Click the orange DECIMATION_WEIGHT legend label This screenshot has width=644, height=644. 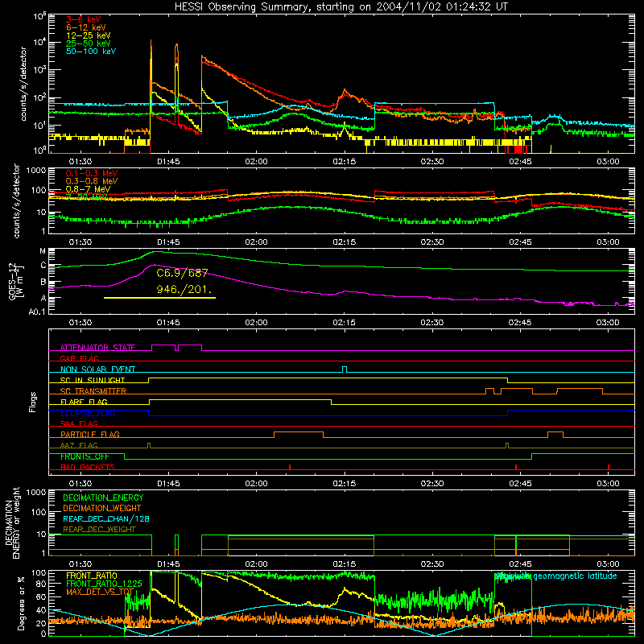102,509
